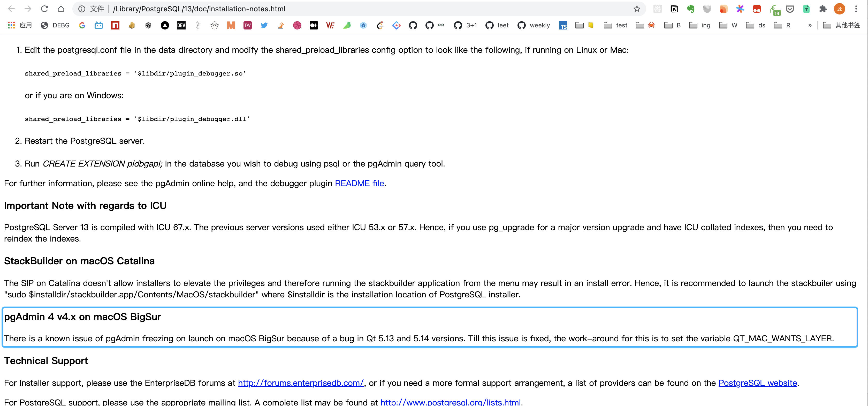Follow the forums.enterprisedb.com link
Image resolution: width=868 pixels, height=406 pixels.
click(x=301, y=383)
